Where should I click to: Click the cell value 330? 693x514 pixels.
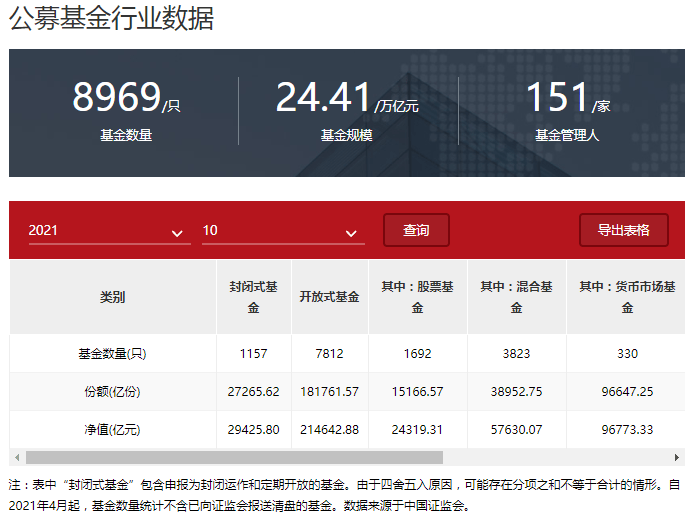click(x=628, y=354)
